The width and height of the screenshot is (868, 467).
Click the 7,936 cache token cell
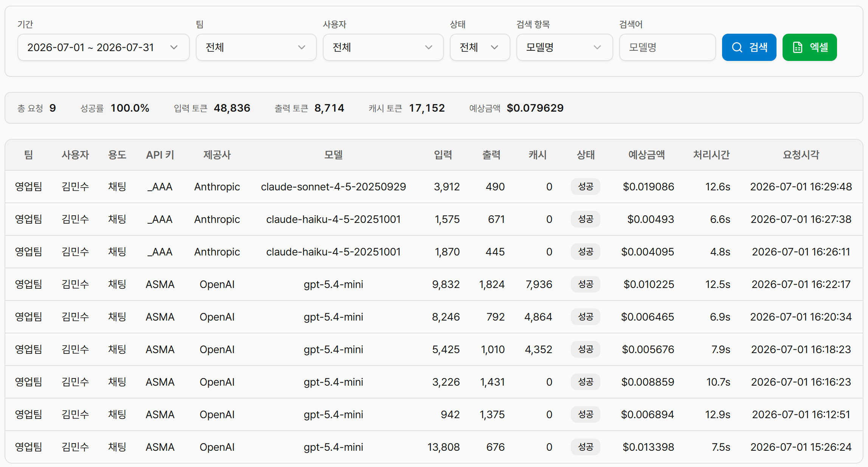(x=539, y=284)
